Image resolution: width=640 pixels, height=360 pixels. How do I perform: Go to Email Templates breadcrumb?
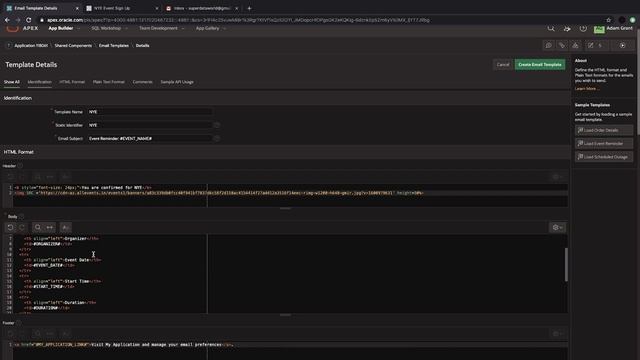tap(113, 46)
